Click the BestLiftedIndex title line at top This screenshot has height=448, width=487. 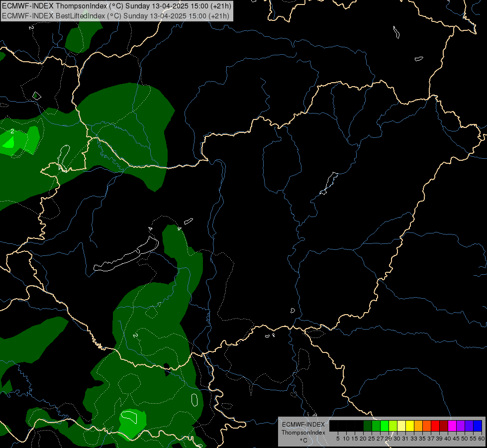pyautogui.click(x=115, y=16)
